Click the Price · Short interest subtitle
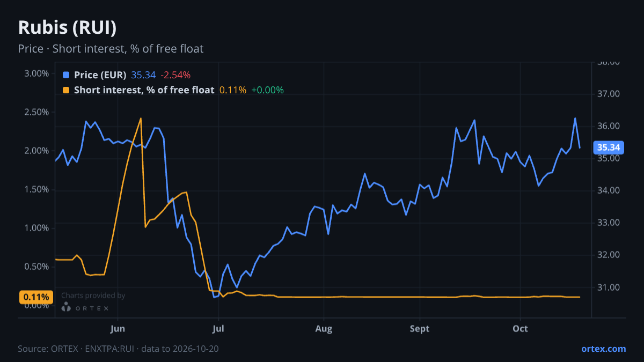This screenshot has width=644, height=362. tap(111, 49)
